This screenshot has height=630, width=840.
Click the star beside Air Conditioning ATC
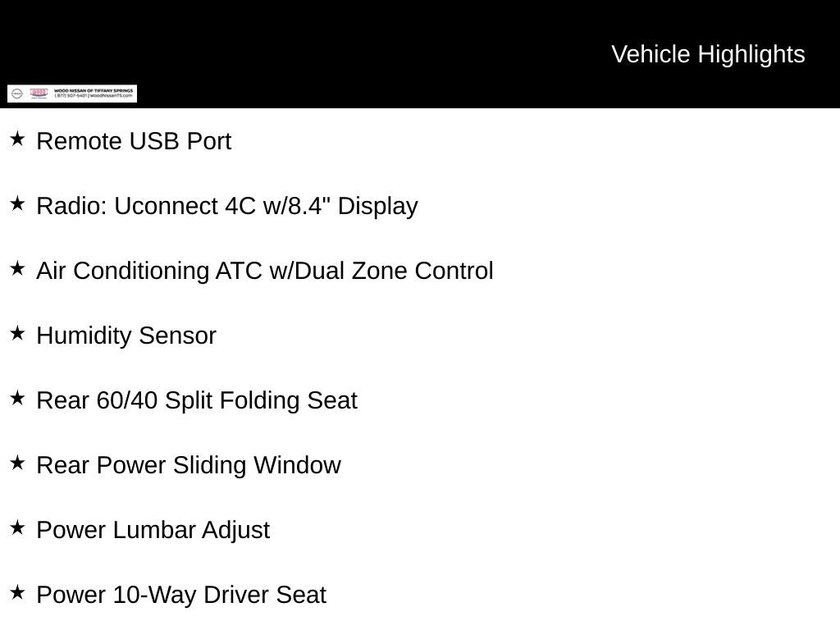coord(17,269)
